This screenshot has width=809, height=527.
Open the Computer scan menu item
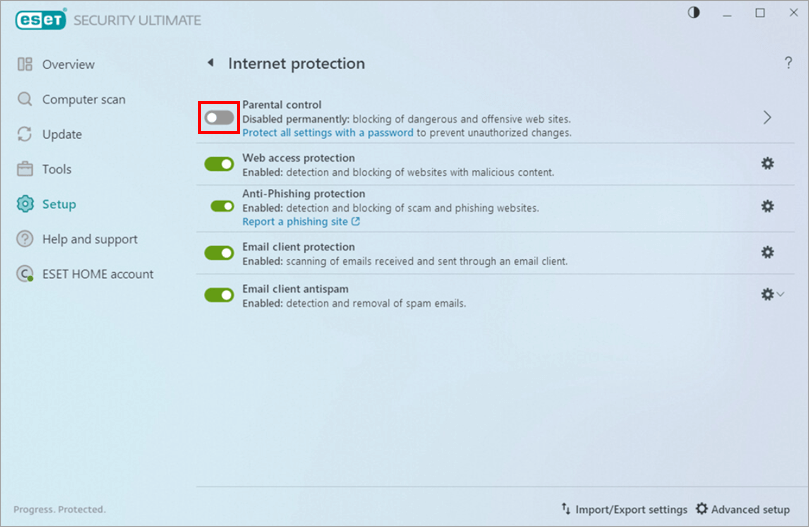(x=83, y=100)
